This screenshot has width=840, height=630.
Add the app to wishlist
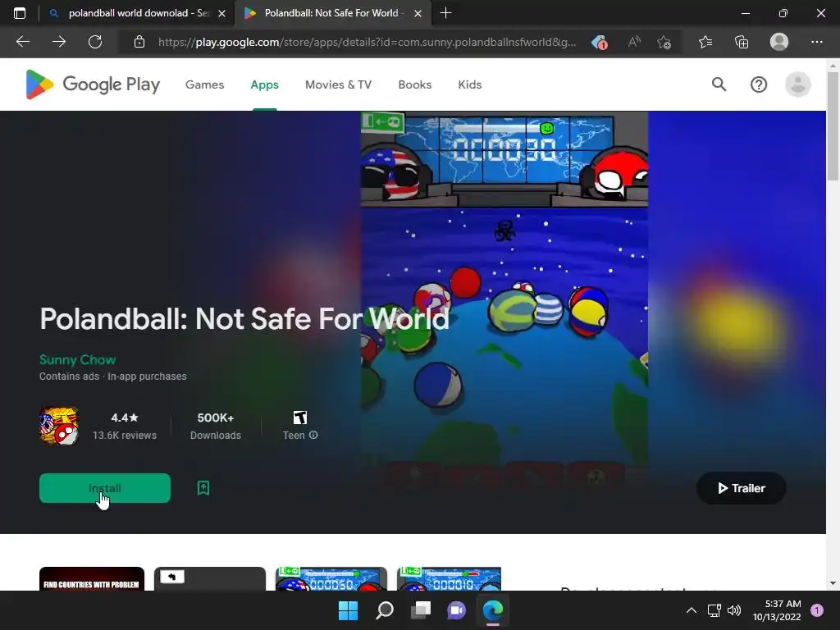pos(203,488)
